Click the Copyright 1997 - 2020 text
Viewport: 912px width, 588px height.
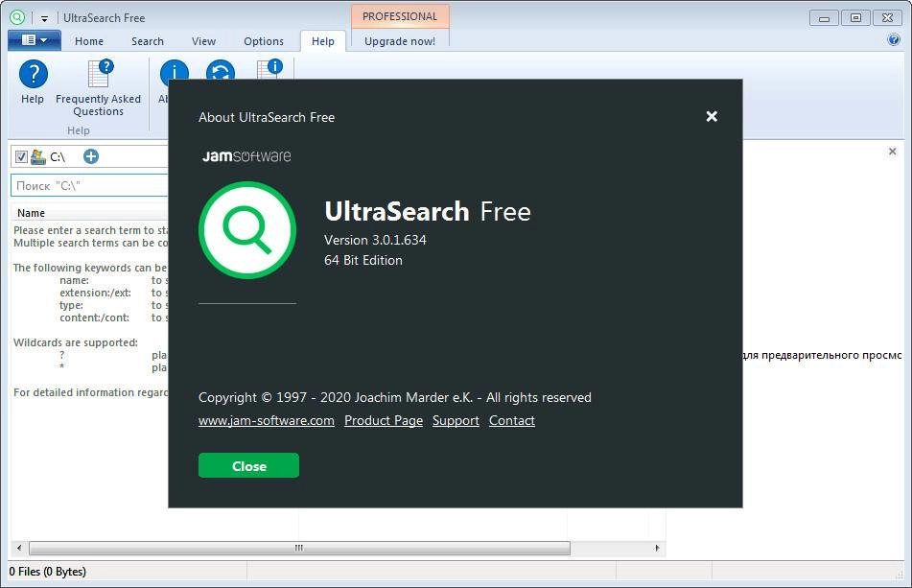tap(394, 397)
